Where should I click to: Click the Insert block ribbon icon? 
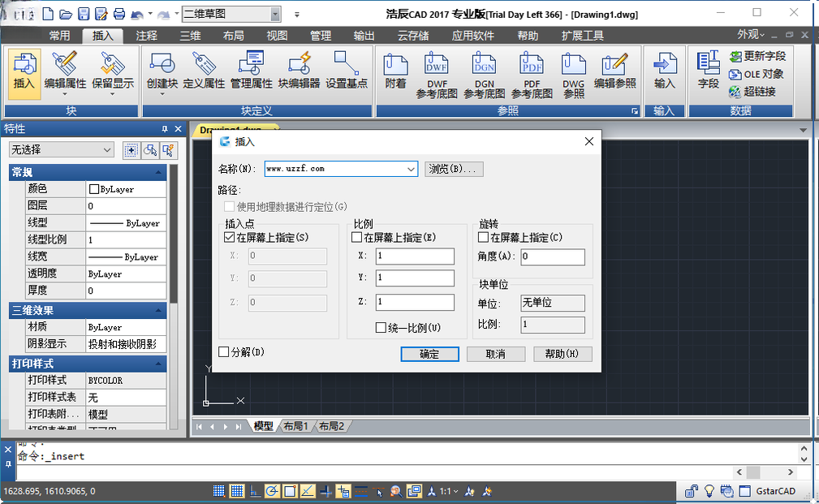pos(24,74)
